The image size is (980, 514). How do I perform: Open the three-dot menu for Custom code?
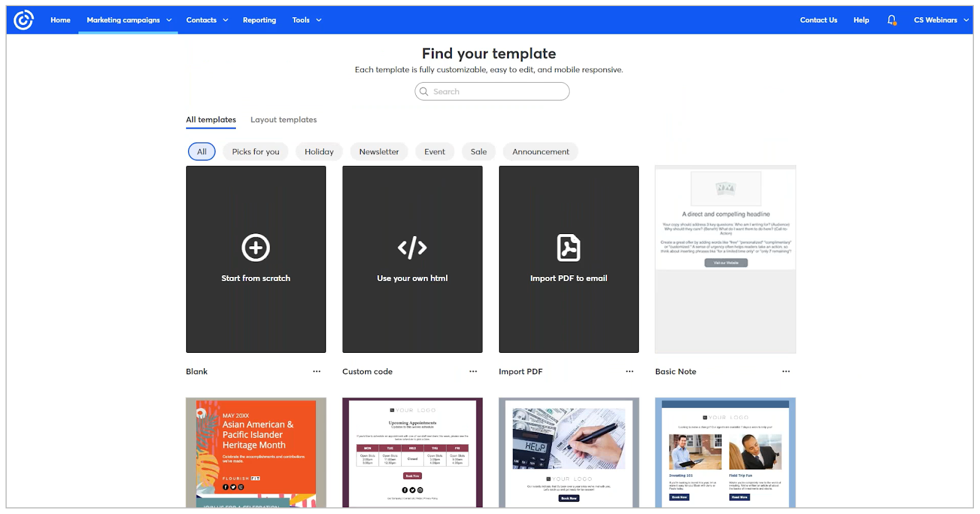pos(473,371)
